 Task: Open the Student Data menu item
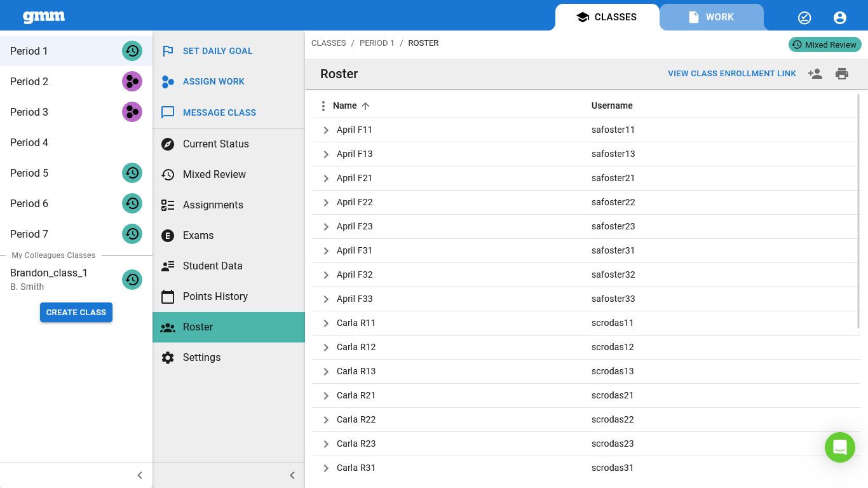pos(229,266)
